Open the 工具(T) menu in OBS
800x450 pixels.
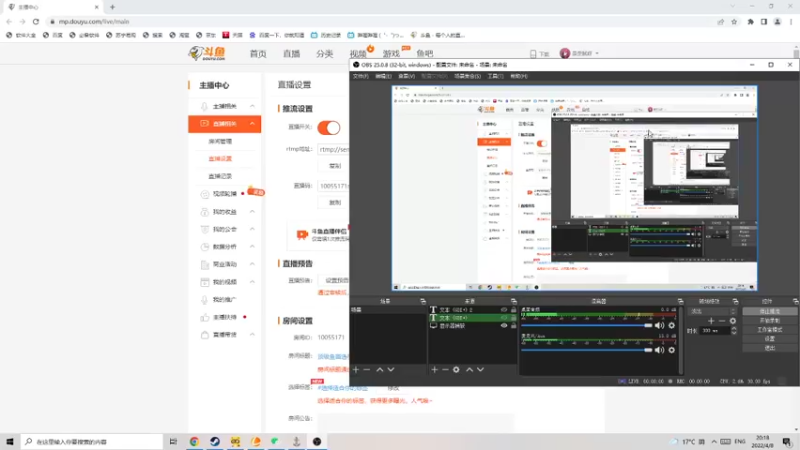point(495,76)
